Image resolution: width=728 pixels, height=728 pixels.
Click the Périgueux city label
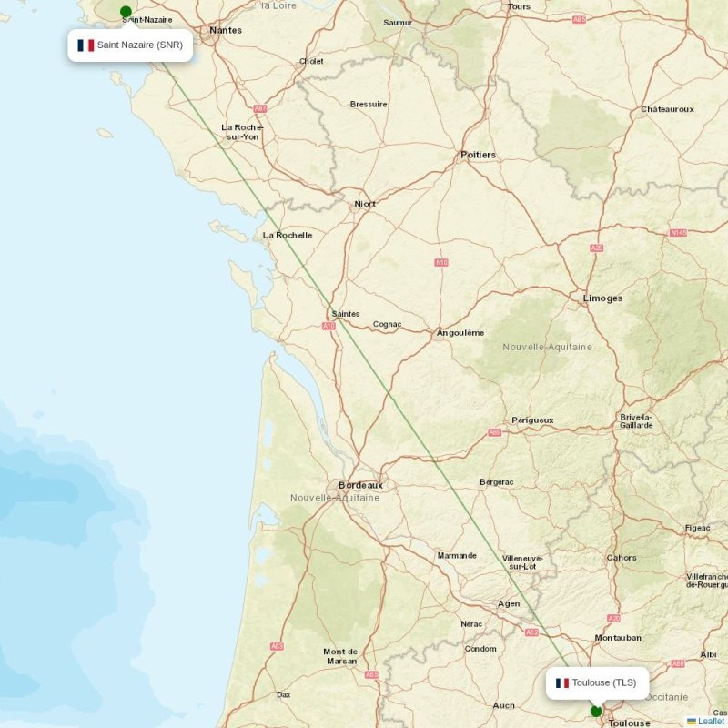point(532,420)
